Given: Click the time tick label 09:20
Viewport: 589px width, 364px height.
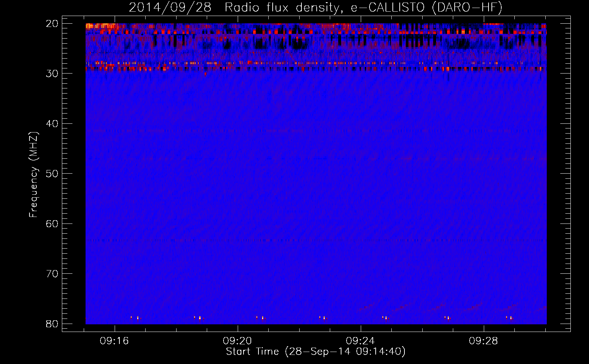Looking at the screenshot, I should (238, 341).
